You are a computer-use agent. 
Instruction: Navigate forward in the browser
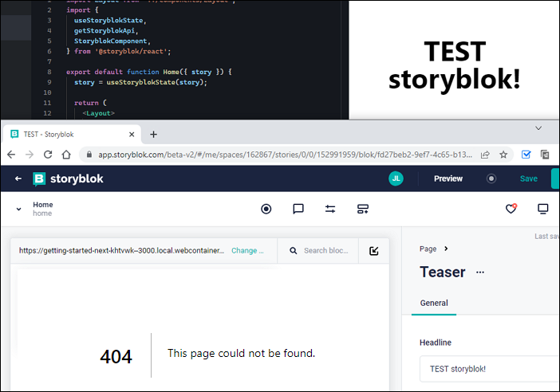point(30,155)
